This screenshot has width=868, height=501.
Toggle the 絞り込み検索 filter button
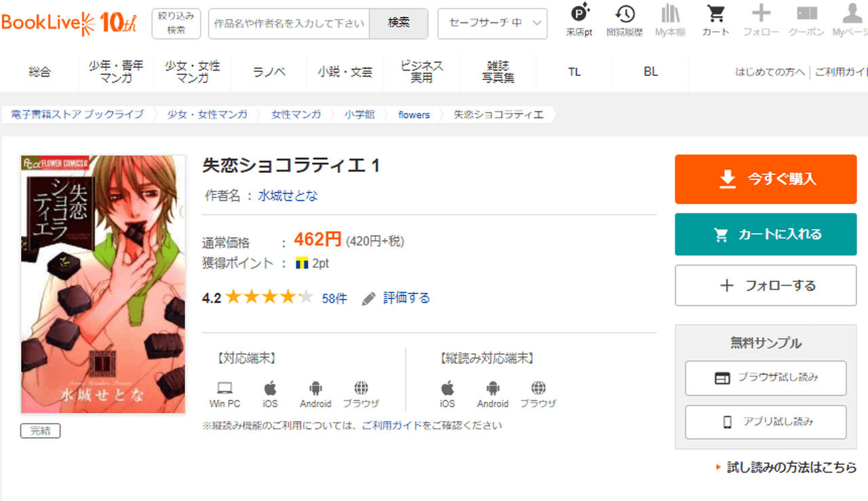(x=176, y=24)
